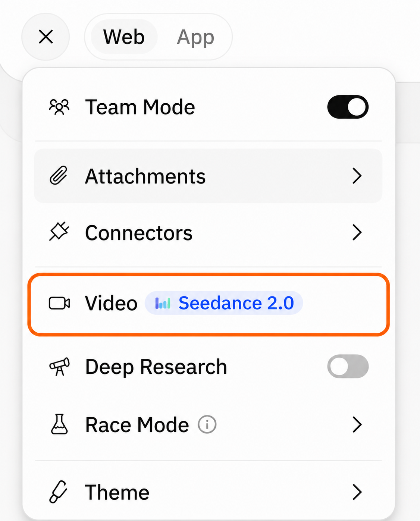Expand the Theme submenu chevron
The width and height of the screenshot is (420, 521).
(357, 492)
